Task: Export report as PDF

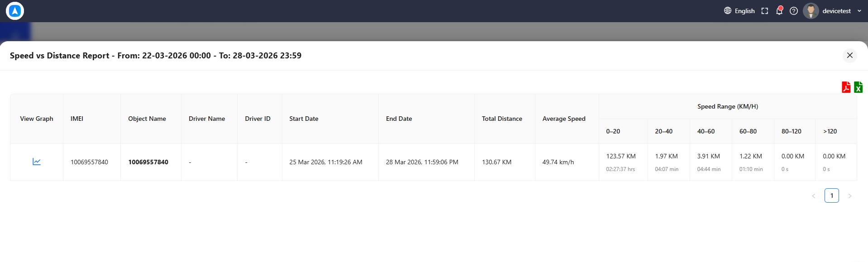Action: pos(846,87)
